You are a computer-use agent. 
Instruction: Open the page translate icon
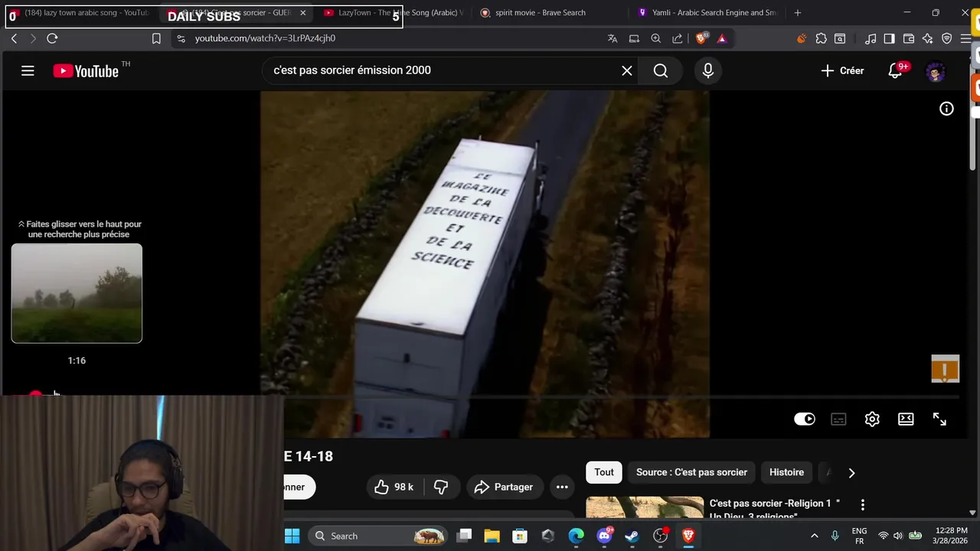coord(612,38)
